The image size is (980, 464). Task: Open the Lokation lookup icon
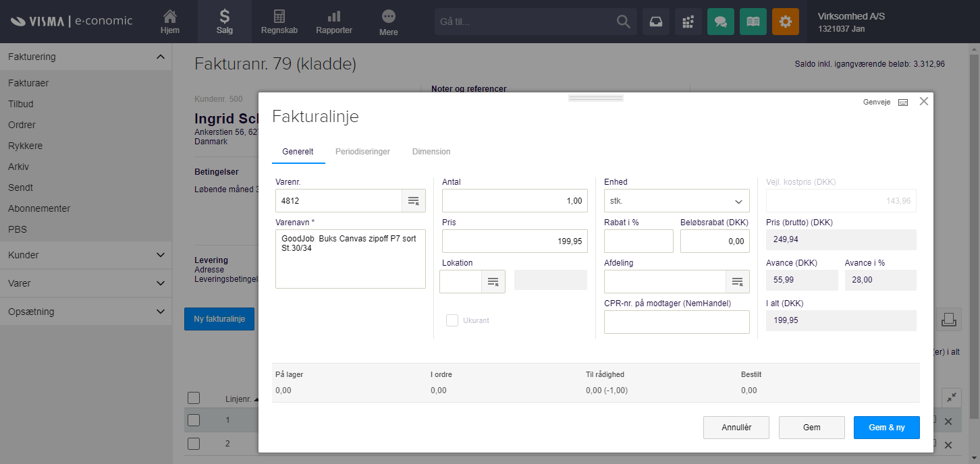[493, 281]
